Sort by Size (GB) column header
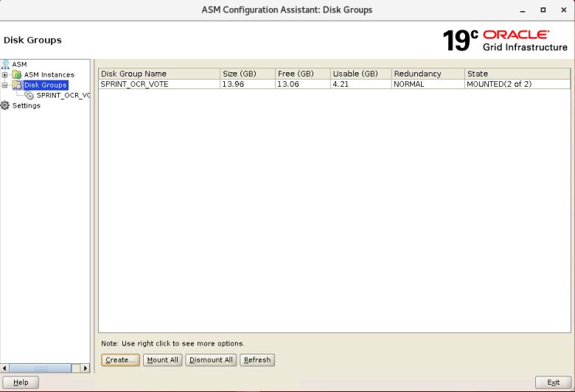 pyautogui.click(x=248, y=74)
